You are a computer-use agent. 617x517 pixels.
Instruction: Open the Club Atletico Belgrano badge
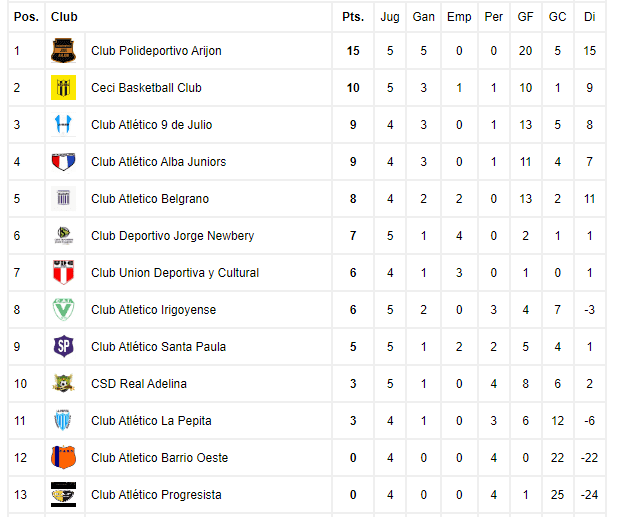click(63, 199)
